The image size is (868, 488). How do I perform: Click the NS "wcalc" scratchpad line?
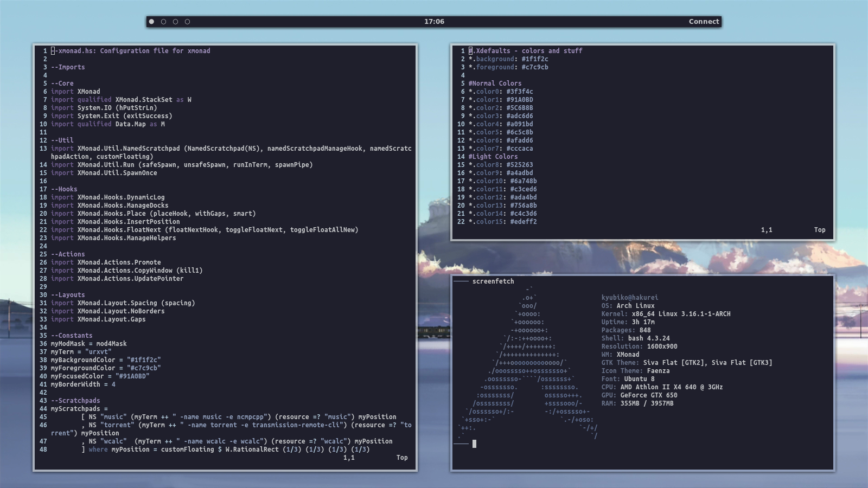click(x=237, y=441)
